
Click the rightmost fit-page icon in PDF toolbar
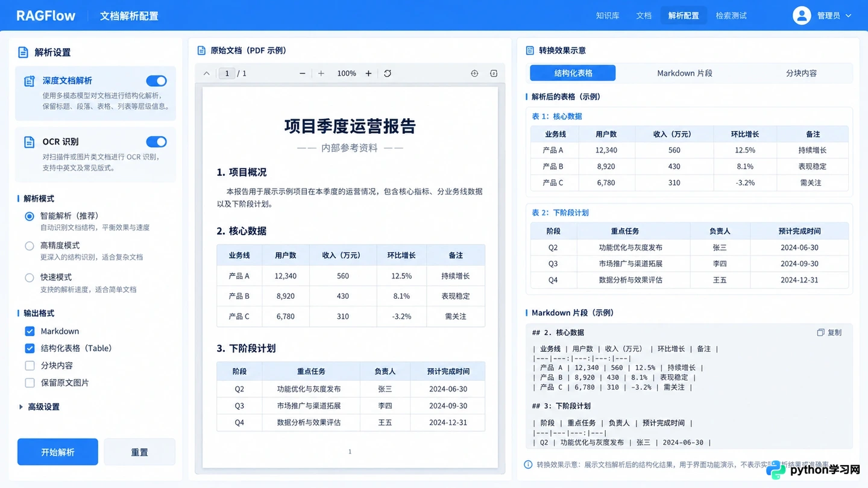point(494,74)
